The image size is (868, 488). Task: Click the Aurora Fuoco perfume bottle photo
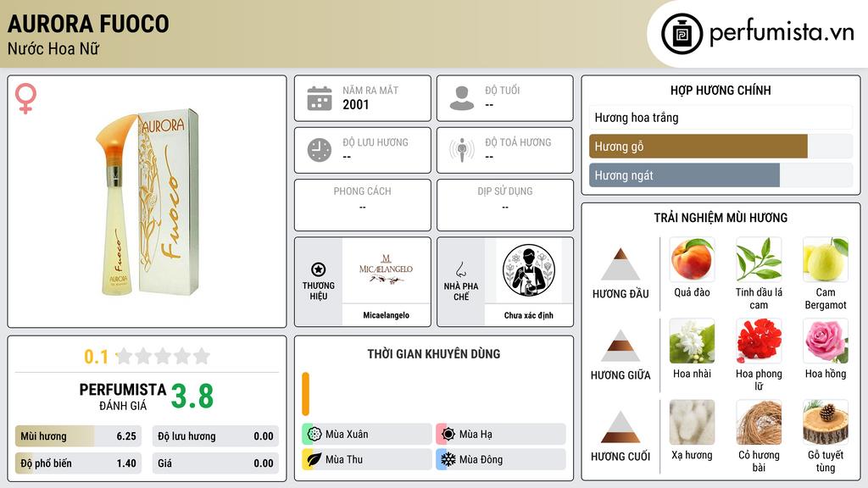point(147,202)
